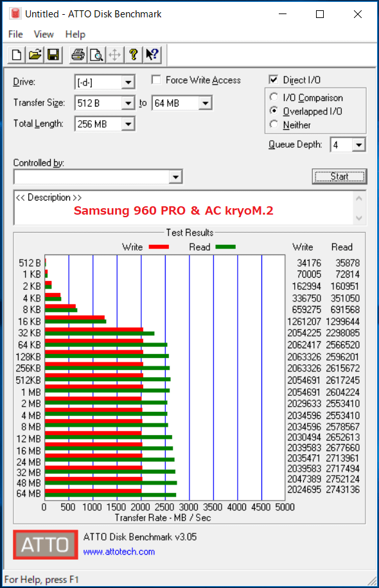Viewport: 379px width, 588px height.
Task: Print results with the printer icon
Action: click(x=78, y=55)
